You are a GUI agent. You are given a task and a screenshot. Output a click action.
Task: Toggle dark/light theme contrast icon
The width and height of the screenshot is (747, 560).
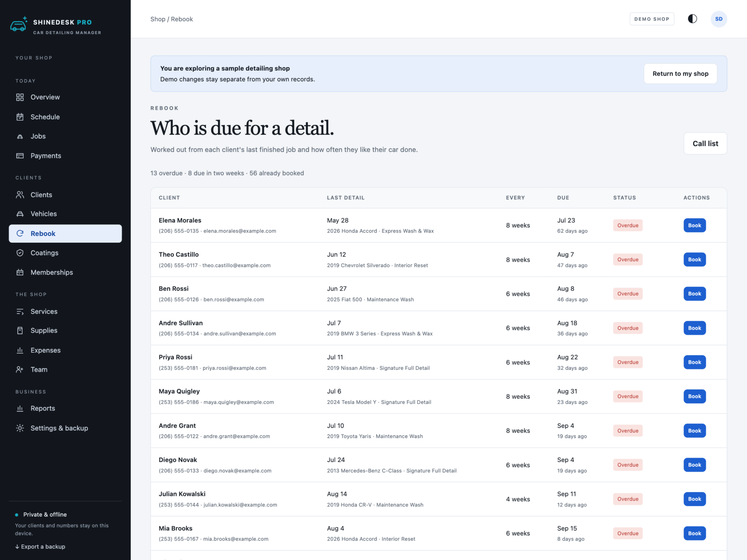[693, 19]
